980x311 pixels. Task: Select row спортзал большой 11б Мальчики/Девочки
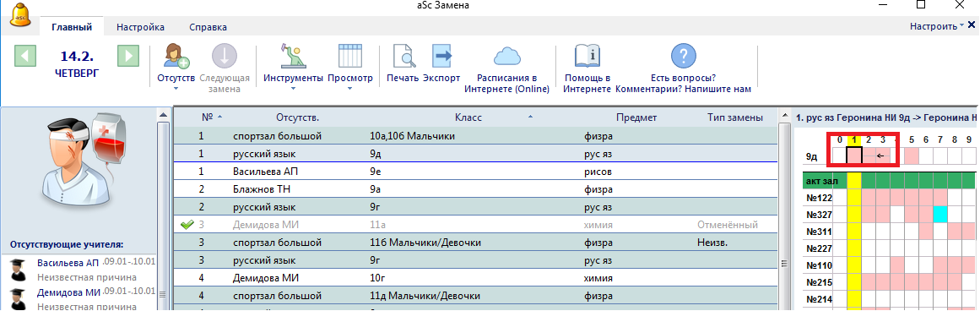click(x=475, y=243)
